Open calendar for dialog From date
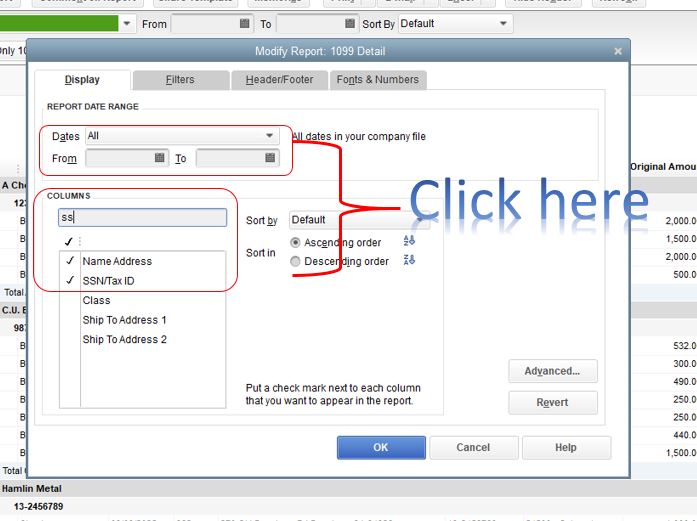The image size is (697, 521). coord(160,158)
